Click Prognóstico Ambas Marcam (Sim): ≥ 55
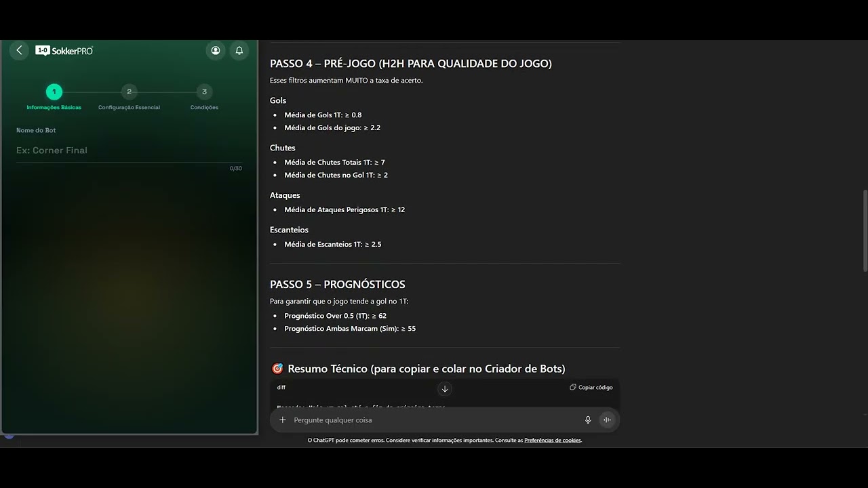Screen dimensions: 868x488 (x=350, y=329)
